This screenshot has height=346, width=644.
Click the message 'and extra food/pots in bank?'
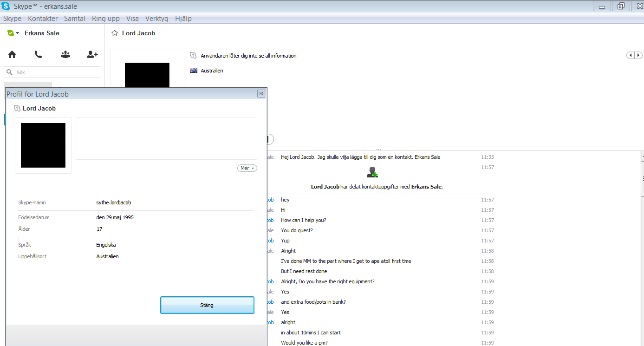pyautogui.click(x=313, y=302)
